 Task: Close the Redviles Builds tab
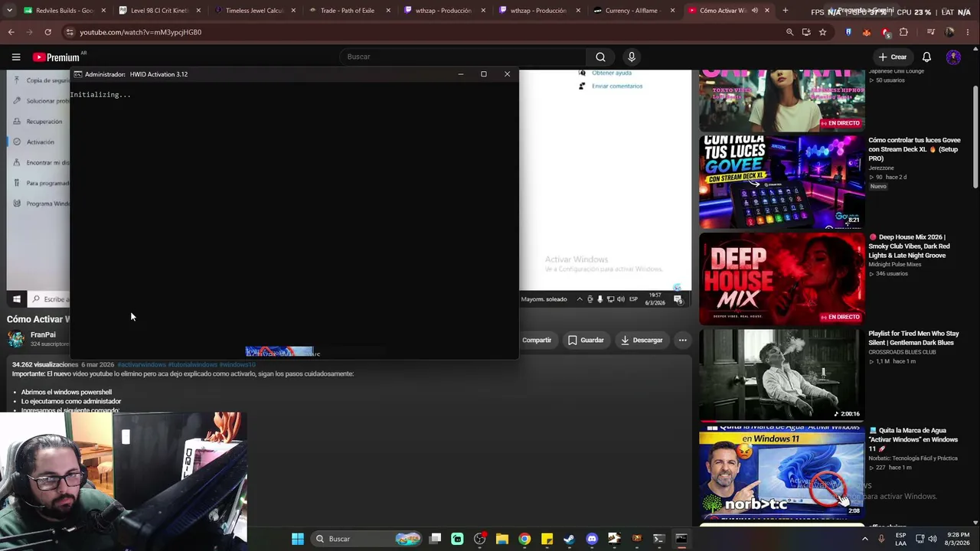104,11
